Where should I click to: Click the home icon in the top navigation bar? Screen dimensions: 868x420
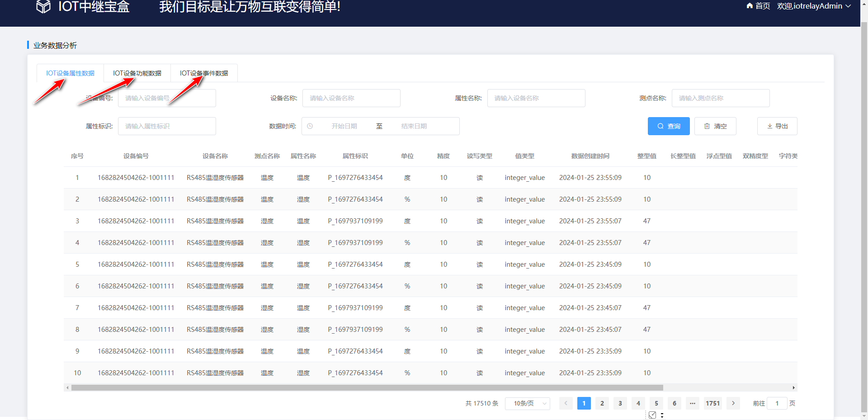pyautogui.click(x=750, y=6)
